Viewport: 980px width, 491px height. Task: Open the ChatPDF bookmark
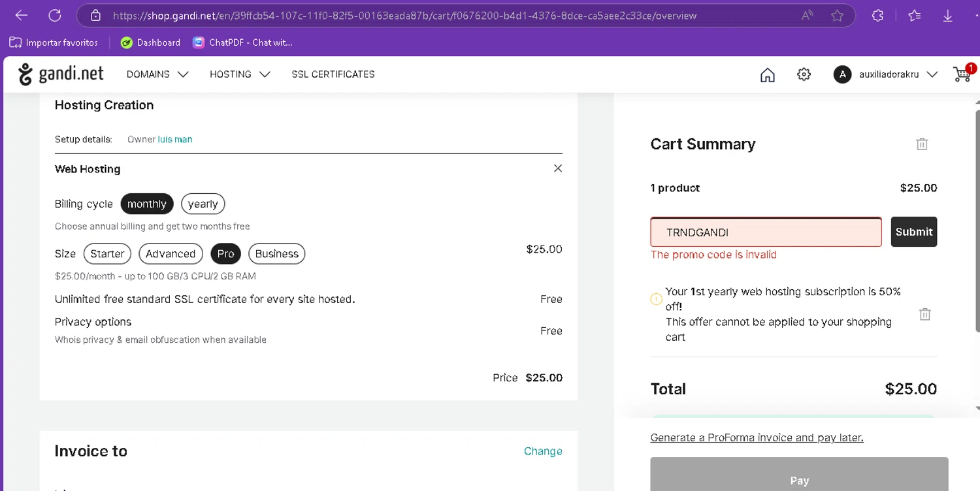pos(242,42)
